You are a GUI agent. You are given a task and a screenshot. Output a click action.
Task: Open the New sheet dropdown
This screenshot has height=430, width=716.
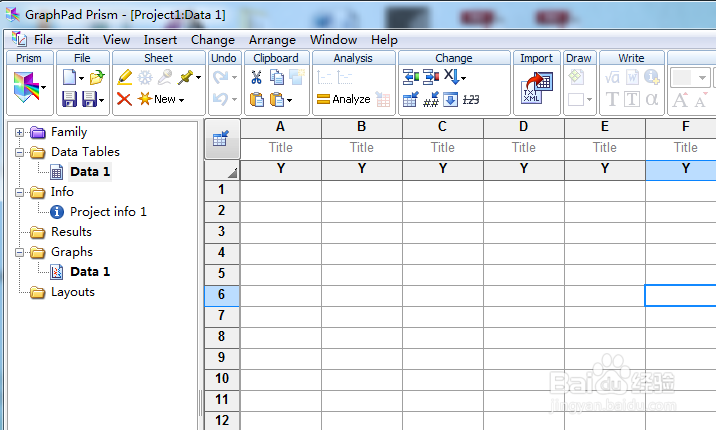(161, 99)
